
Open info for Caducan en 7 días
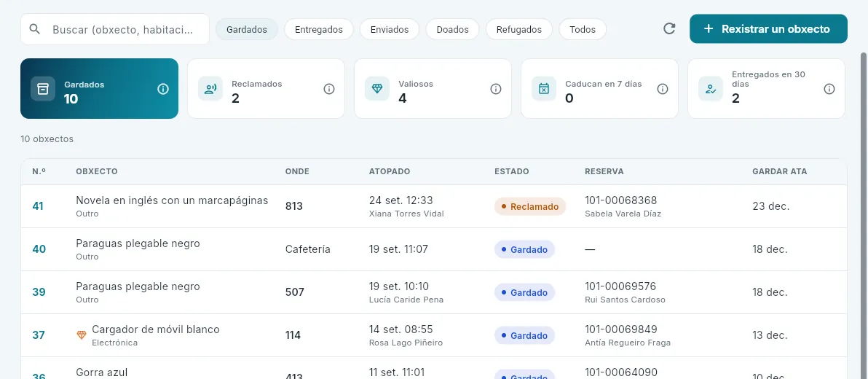pos(663,89)
